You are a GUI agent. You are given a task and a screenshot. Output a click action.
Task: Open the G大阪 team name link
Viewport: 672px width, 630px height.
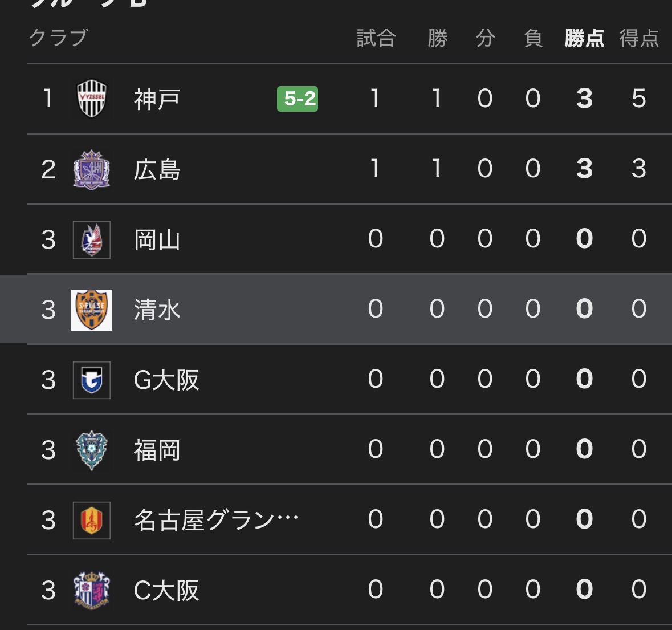click(x=166, y=380)
